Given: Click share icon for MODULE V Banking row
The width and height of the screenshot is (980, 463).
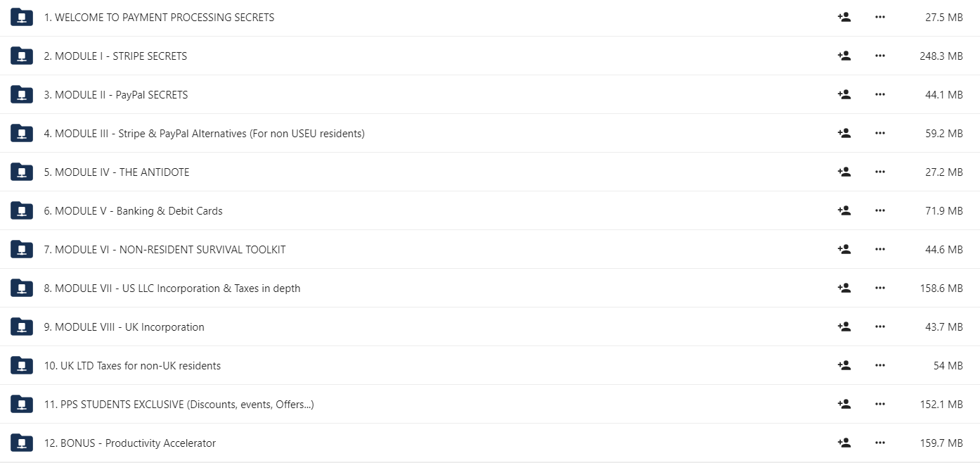Looking at the screenshot, I should 844,210.
